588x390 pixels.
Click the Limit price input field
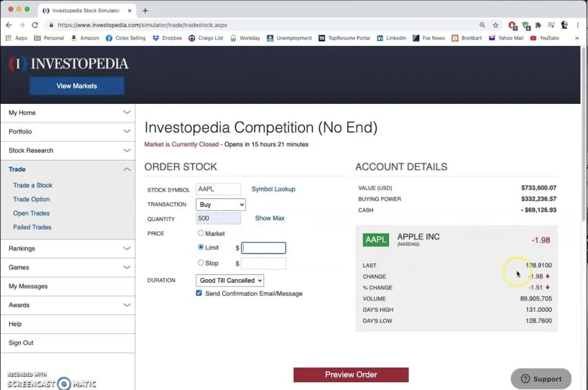pos(264,248)
